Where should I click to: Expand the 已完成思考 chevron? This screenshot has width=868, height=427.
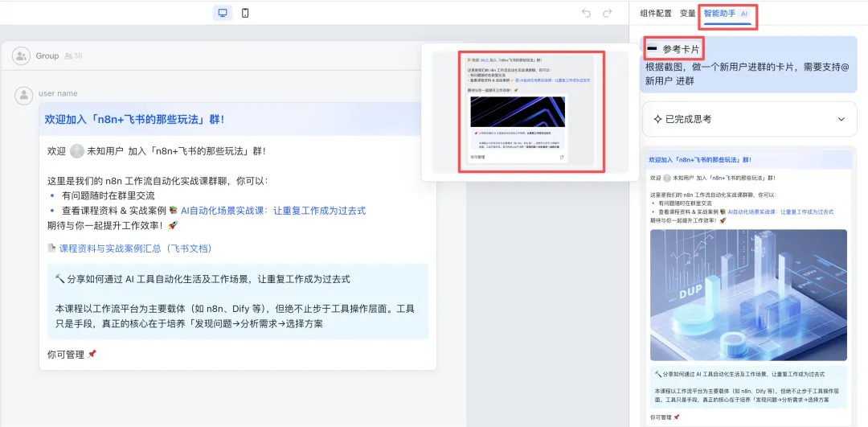pos(841,119)
